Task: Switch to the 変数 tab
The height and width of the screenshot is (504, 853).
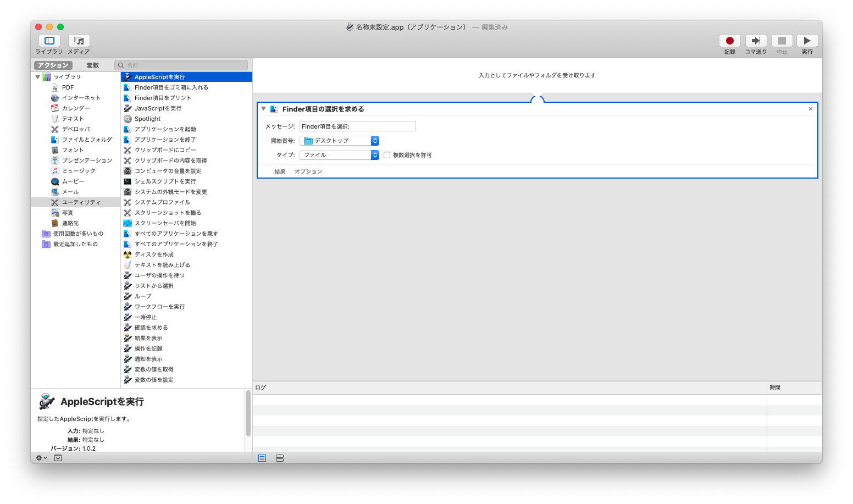Action: [x=92, y=65]
